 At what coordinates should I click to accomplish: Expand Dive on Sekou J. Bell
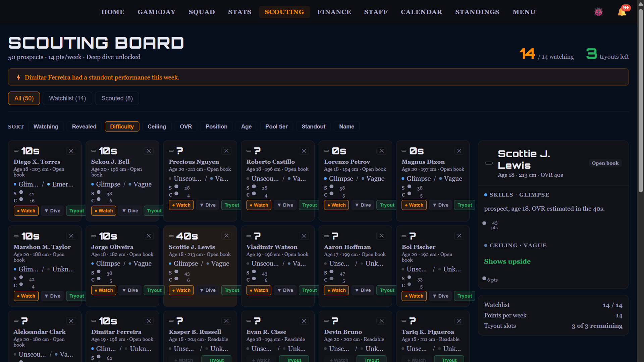point(130,211)
